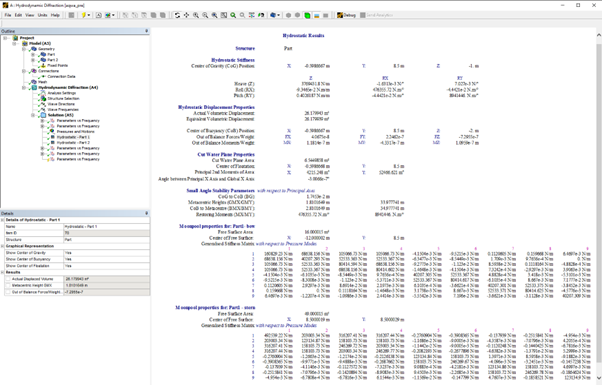Check the Actual Displaced Volume checkbox
The height and width of the screenshot is (385, 602).
tap(8, 279)
